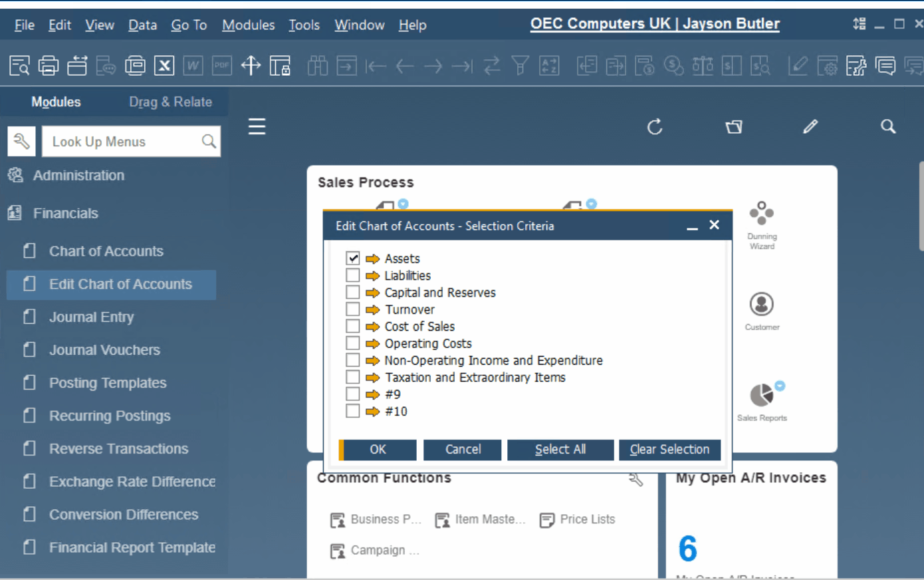Click the Export to Excel icon
The image size is (924, 580).
tap(164, 66)
